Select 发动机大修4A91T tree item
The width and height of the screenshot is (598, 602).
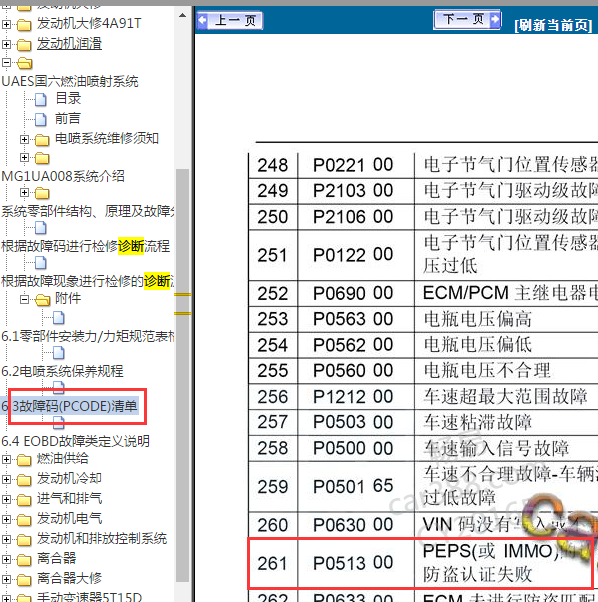(x=89, y=23)
